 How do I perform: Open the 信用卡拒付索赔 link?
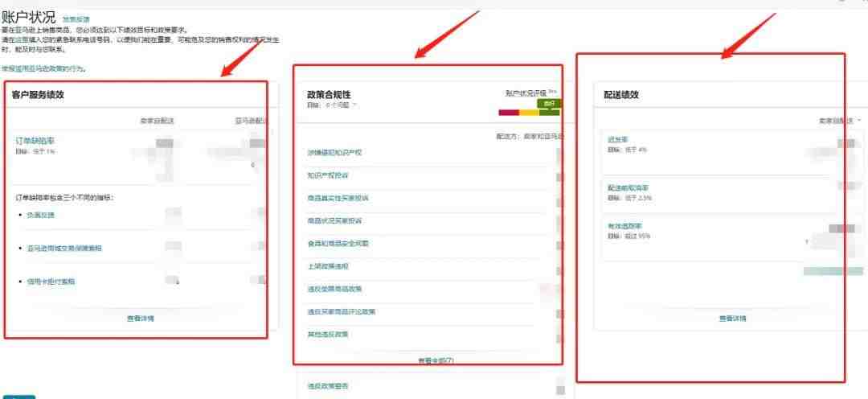coord(51,282)
